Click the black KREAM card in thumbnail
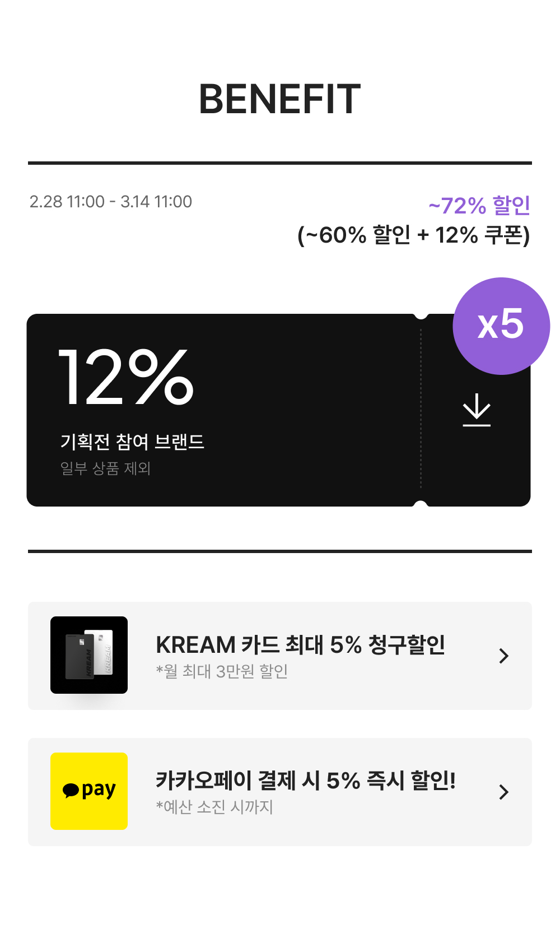 [x=80, y=657]
